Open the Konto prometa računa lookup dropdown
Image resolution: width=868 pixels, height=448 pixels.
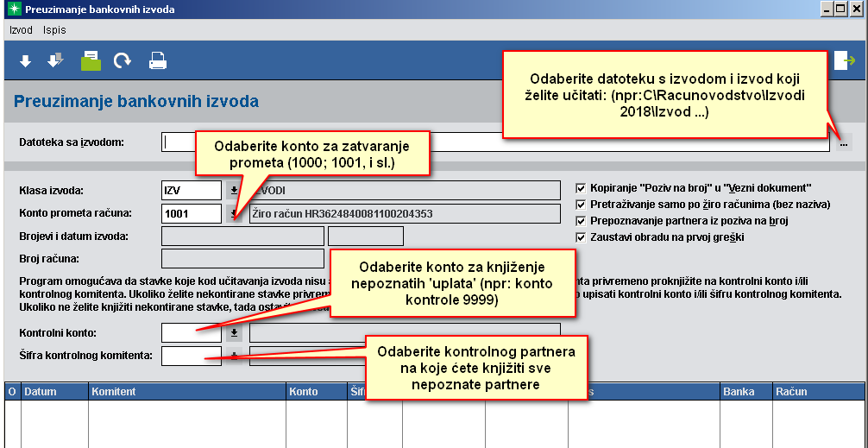pos(233,213)
